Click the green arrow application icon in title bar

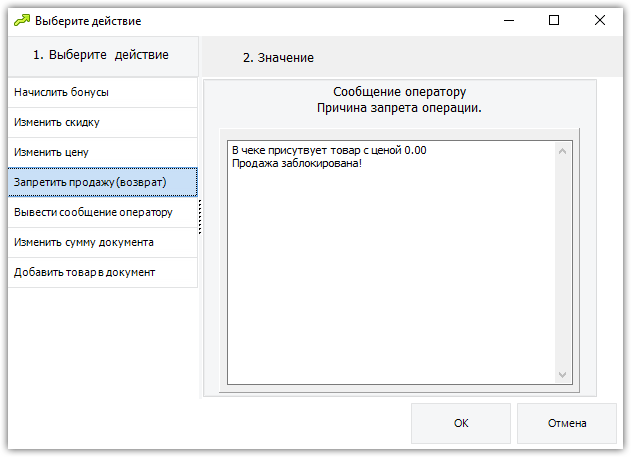(x=22, y=20)
